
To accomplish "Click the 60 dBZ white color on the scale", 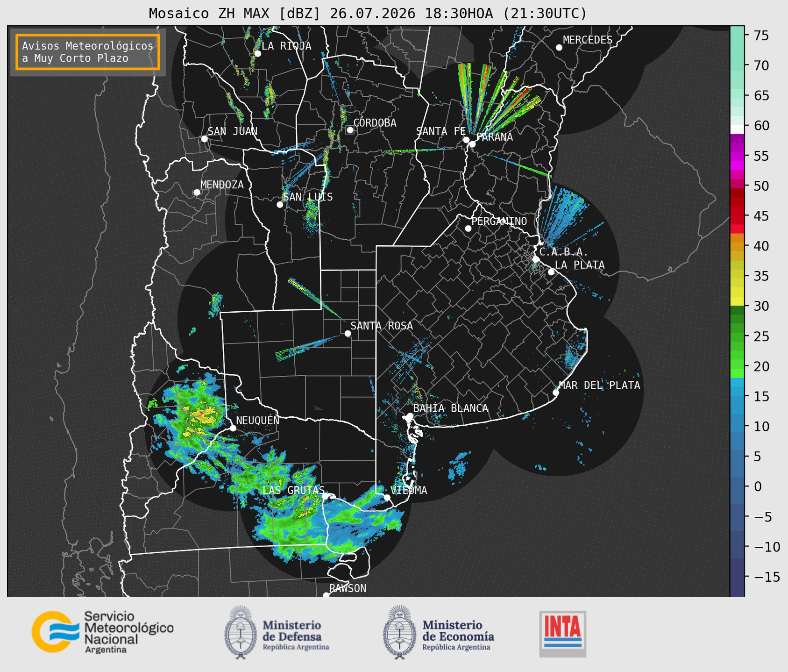I will [x=737, y=129].
